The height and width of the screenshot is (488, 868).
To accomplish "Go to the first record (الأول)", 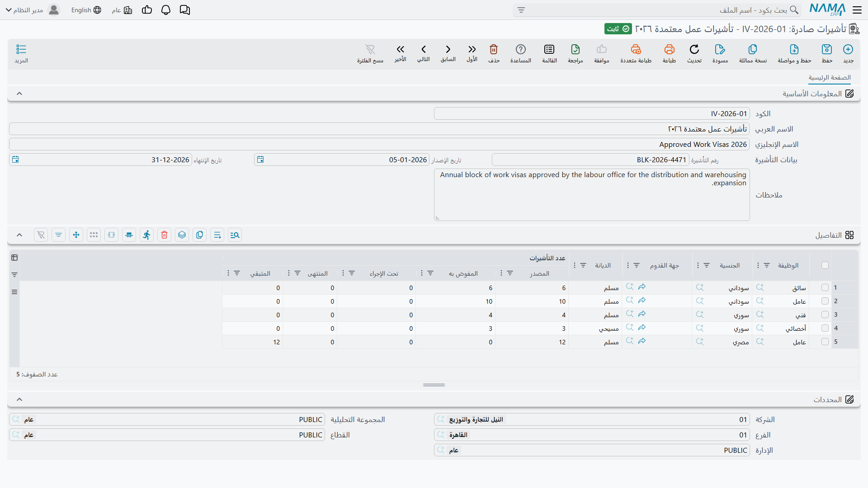I will tap(472, 49).
